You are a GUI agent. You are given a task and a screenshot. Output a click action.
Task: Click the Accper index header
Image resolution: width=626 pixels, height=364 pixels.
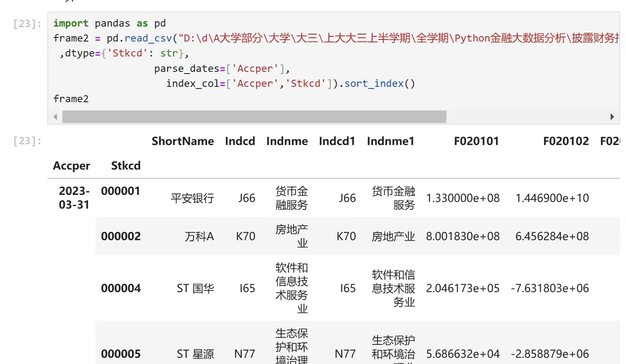[71, 166]
